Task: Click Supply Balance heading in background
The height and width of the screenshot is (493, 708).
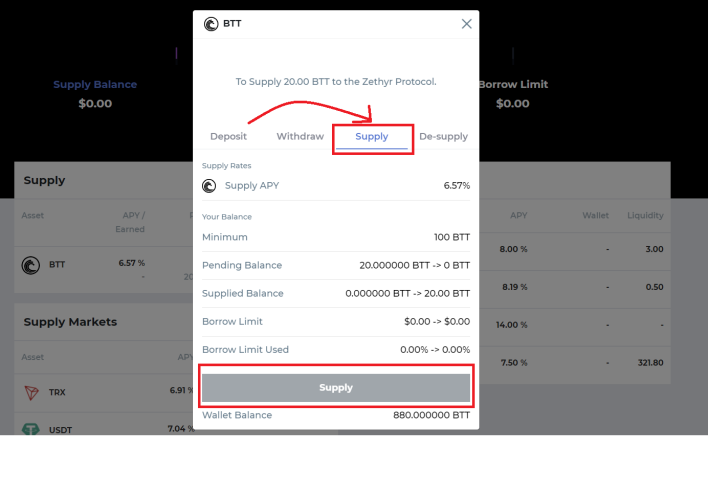Action: [x=95, y=84]
